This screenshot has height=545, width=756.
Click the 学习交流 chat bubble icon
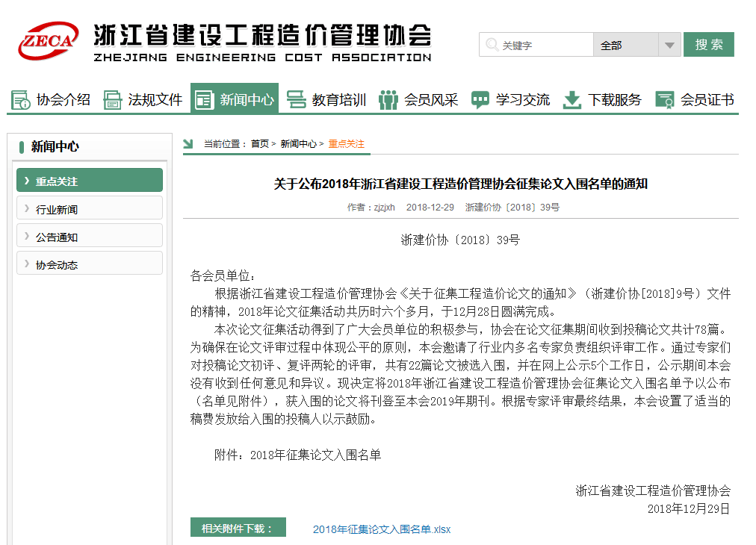pyautogui.click(x=480, y=100)
